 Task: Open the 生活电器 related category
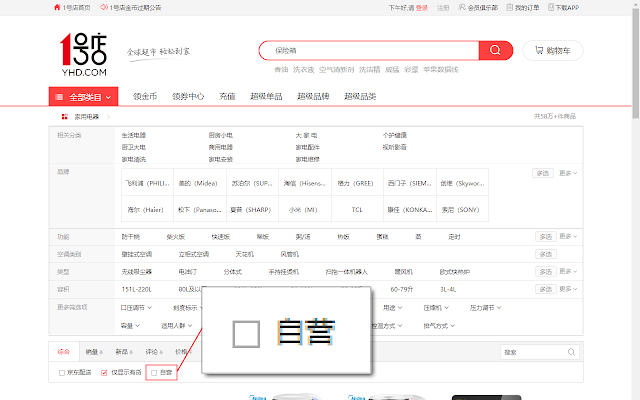pos(133,135)
